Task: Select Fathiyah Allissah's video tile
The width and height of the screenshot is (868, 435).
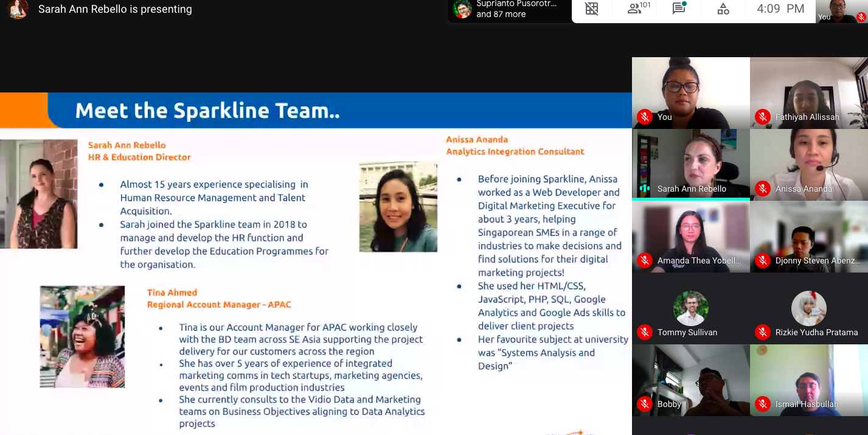Action: [x=809, y=93]
